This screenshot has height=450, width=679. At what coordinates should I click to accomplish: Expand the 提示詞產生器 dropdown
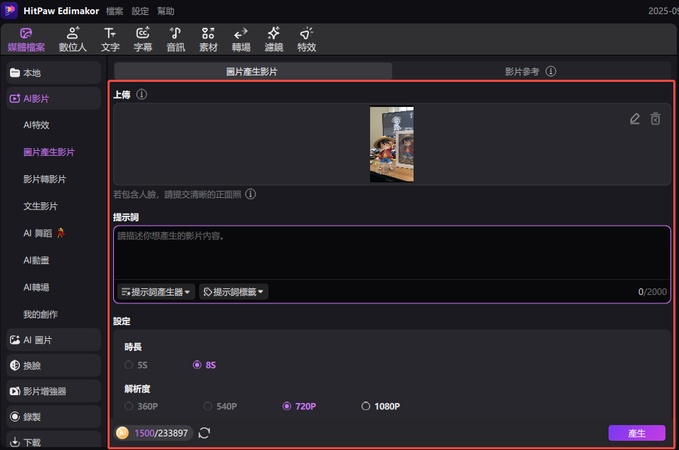click(x=156, y=292)
